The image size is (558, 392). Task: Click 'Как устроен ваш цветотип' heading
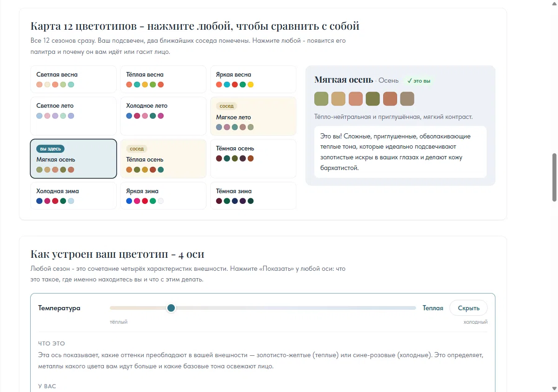(x=117, y=254)
